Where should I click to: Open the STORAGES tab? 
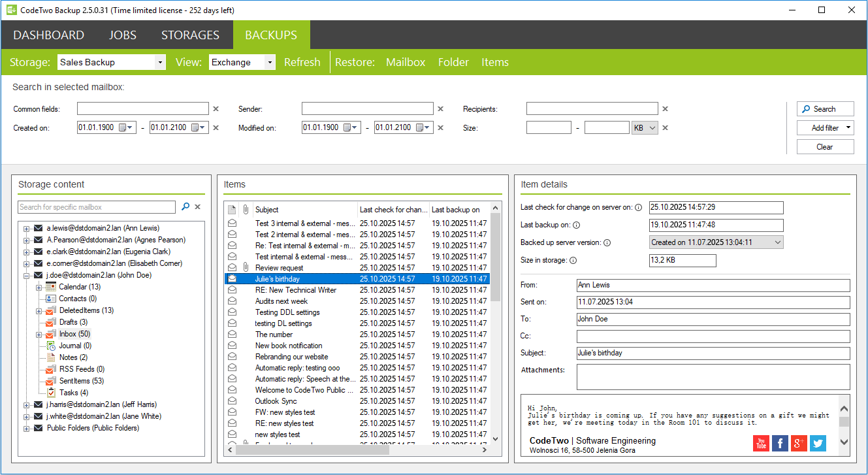point(190,35)
